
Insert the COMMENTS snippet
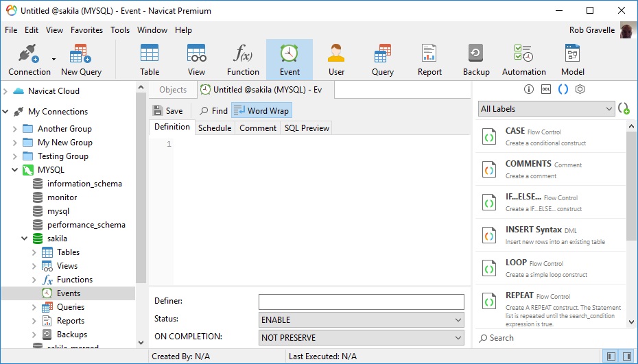click(x=550, y=169)
